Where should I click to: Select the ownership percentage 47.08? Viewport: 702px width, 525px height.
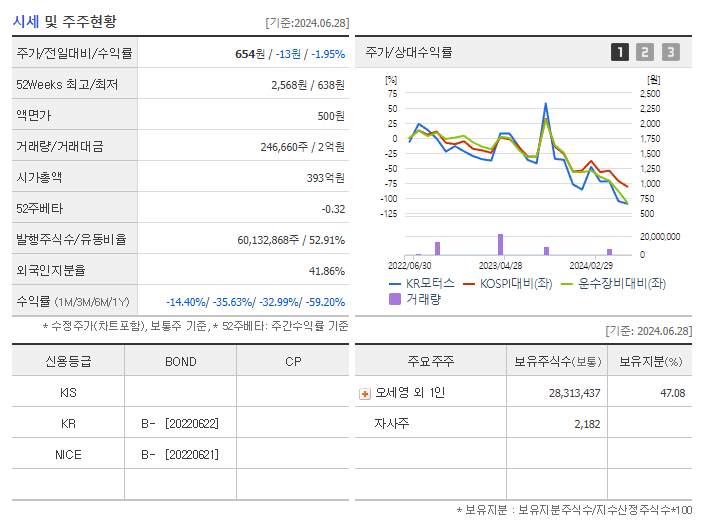point(672,393)
